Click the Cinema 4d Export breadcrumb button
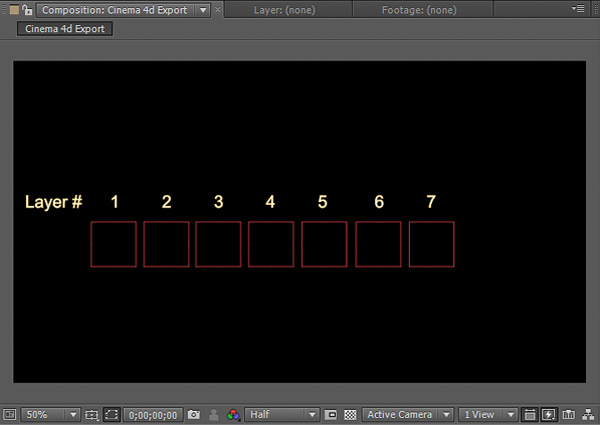Viewport: 600px width, 425px height. click(x=65, y=29)
